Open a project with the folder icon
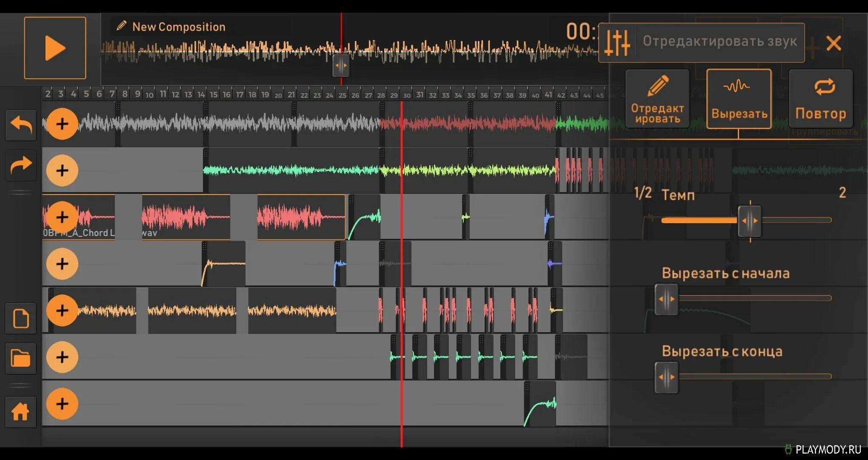Screen dimensions: 868x460 pos(21,358)
